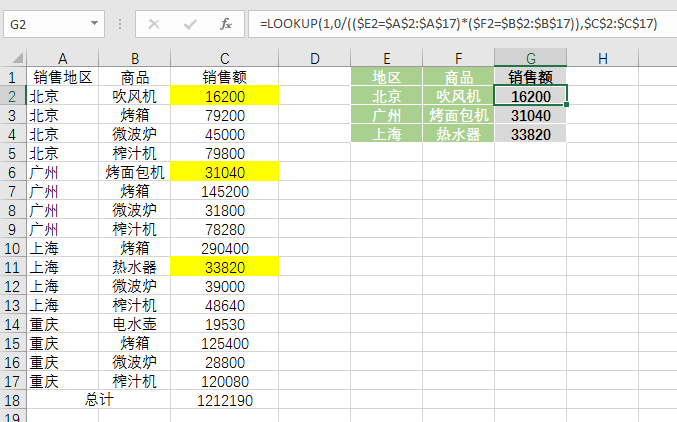Select cell with value 290400
The image size is (677, 422).
tap(225, 248)
